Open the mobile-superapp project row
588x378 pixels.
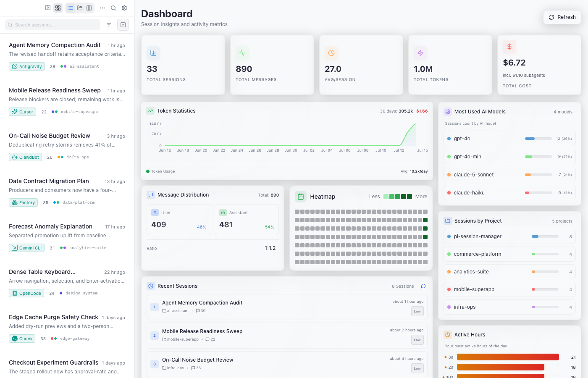[509, 289]
